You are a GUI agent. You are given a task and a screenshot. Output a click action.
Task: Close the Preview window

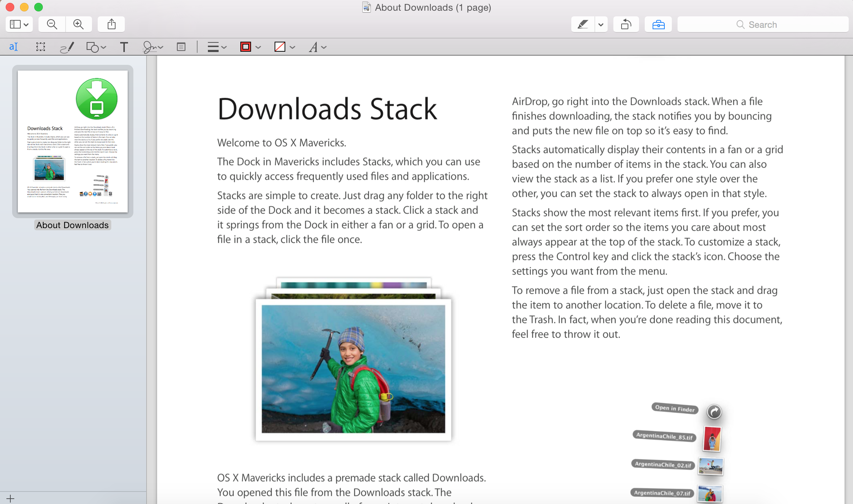coord(10,7)
